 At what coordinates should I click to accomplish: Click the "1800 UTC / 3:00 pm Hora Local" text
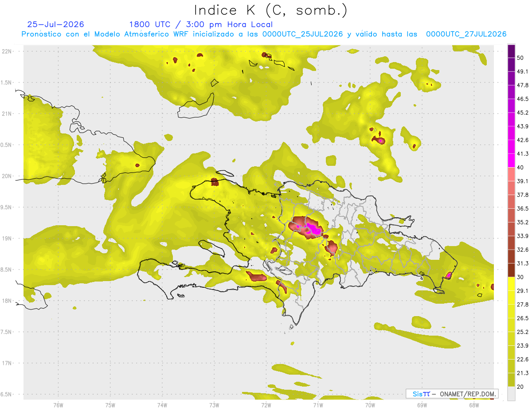(x=201, y=24)
